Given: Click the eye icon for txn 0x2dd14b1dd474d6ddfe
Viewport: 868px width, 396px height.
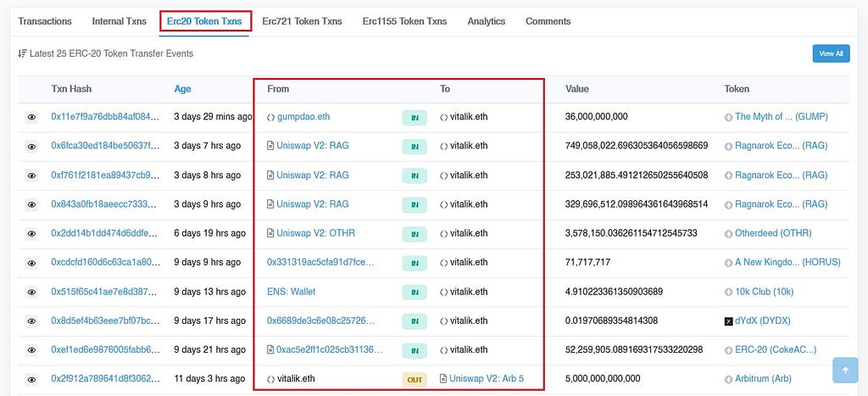Looking at the screenshot, I should point(31,234).
